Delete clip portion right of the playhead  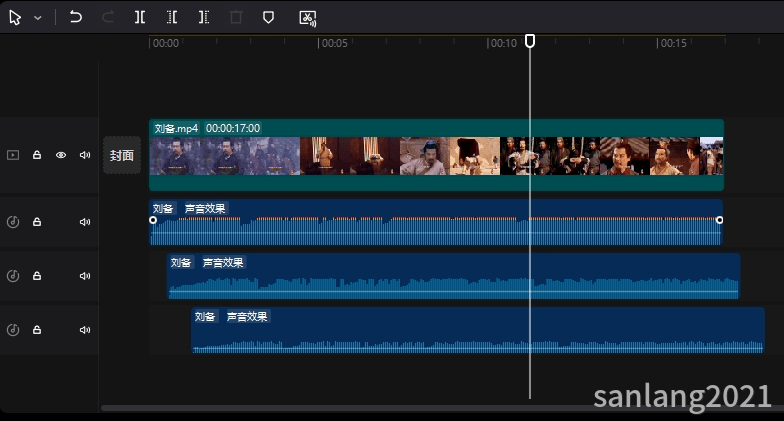(x=204, y=18)
